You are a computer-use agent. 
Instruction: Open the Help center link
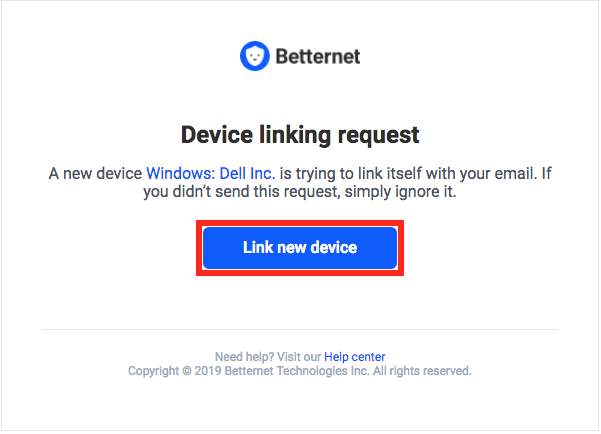pyautogui.click(x=355, y=357)
